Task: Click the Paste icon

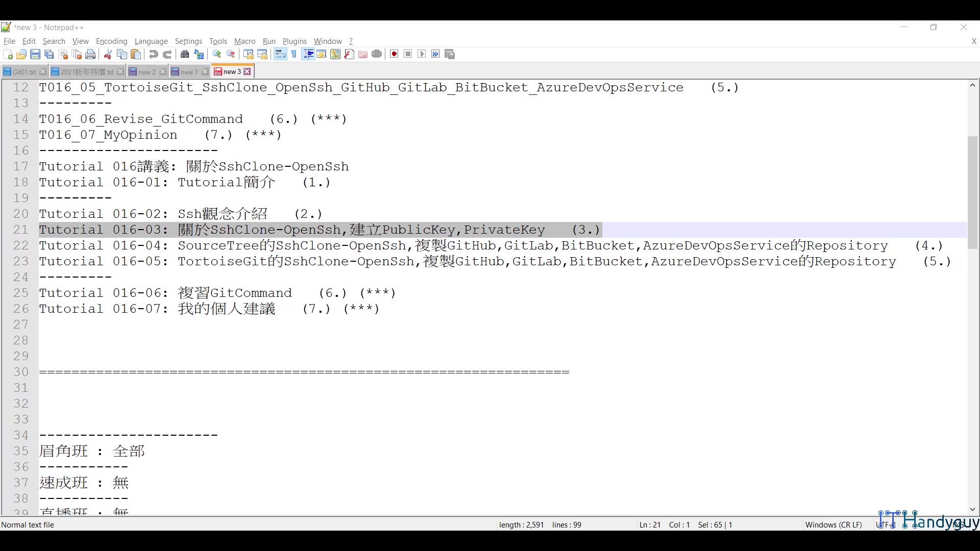Action: [x=136, y=54]
